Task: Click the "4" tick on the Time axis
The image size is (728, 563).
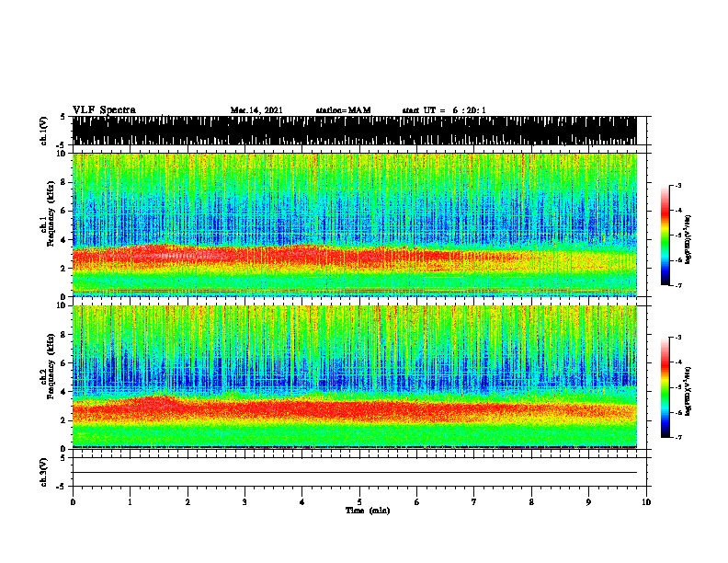Action: tap(302, 502)
